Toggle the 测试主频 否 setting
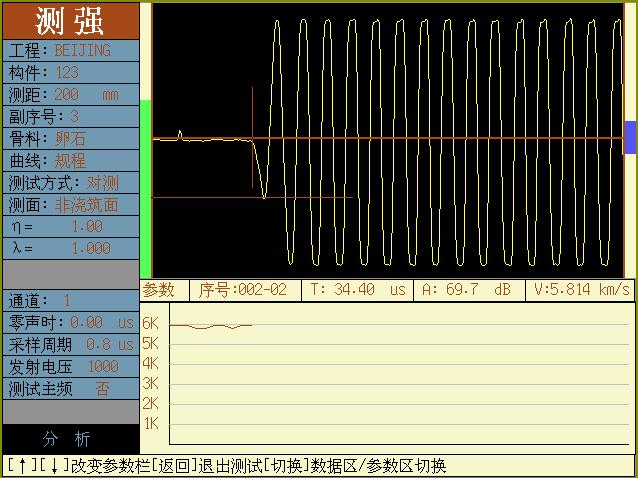638x478 pixels. [x=69, y=388]
